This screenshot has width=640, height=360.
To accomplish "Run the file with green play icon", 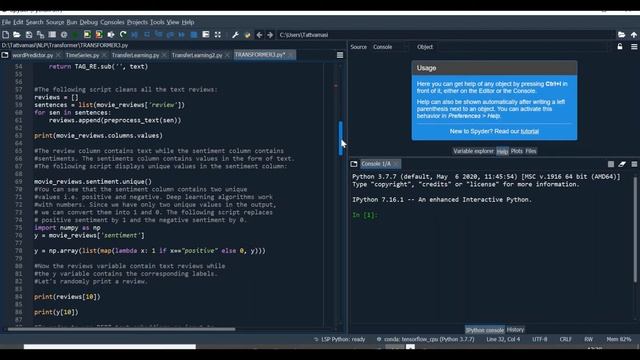I will tap(75, 35).
